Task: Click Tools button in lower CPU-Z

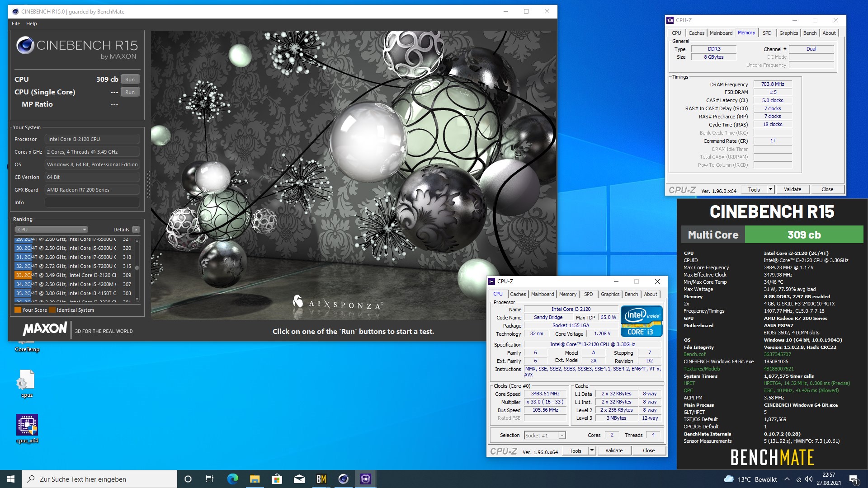Action: pyautogui.click(x=576, y=451)
